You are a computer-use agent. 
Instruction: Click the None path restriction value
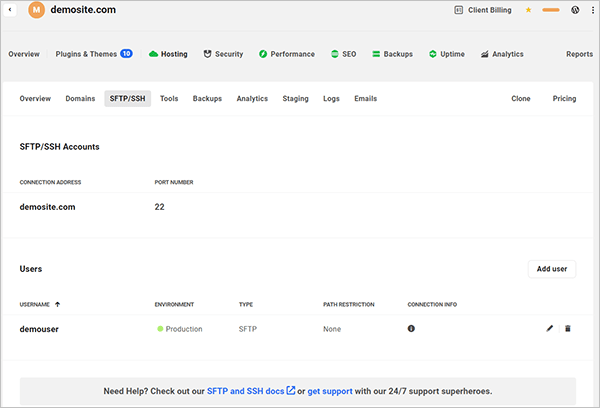click(x=332, y=329)
